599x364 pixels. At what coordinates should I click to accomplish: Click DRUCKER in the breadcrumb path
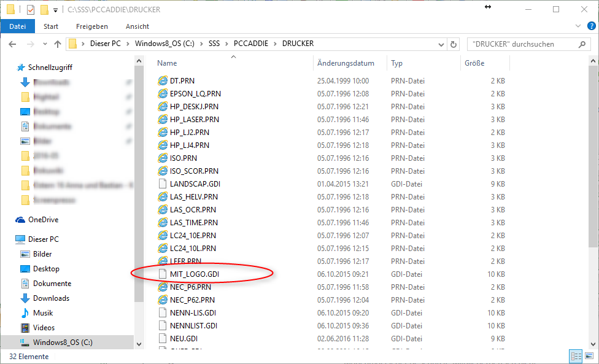(x=298, y=44)
